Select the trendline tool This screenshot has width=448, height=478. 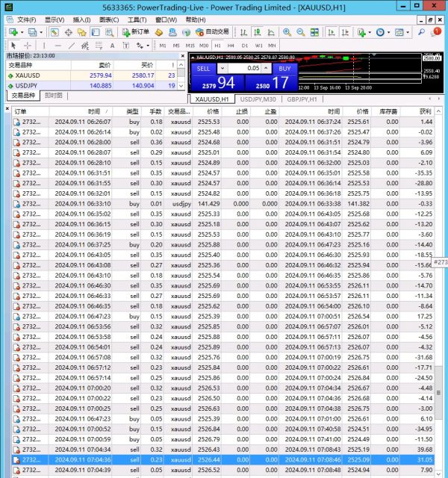(x=72, y=46)
